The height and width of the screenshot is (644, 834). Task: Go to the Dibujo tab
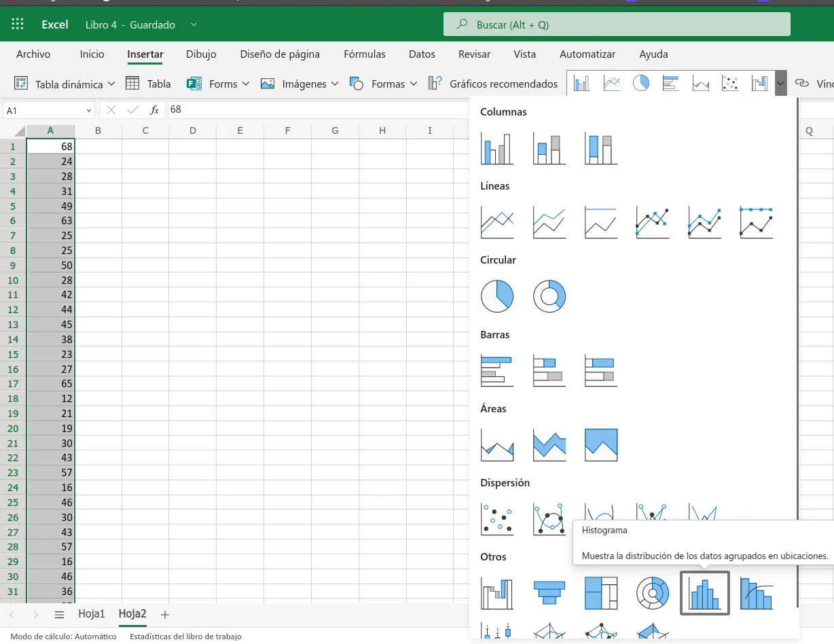tap(201, 54)
